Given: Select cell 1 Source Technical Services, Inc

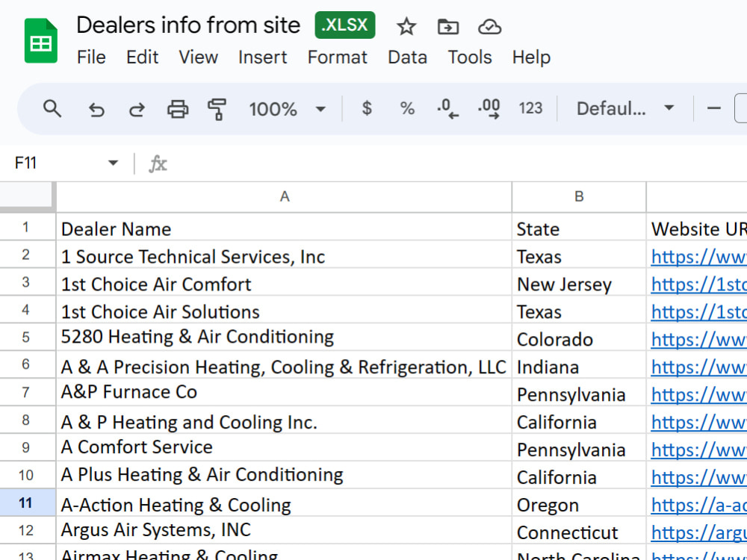Looking at the screenshot, I should [285, 255].
